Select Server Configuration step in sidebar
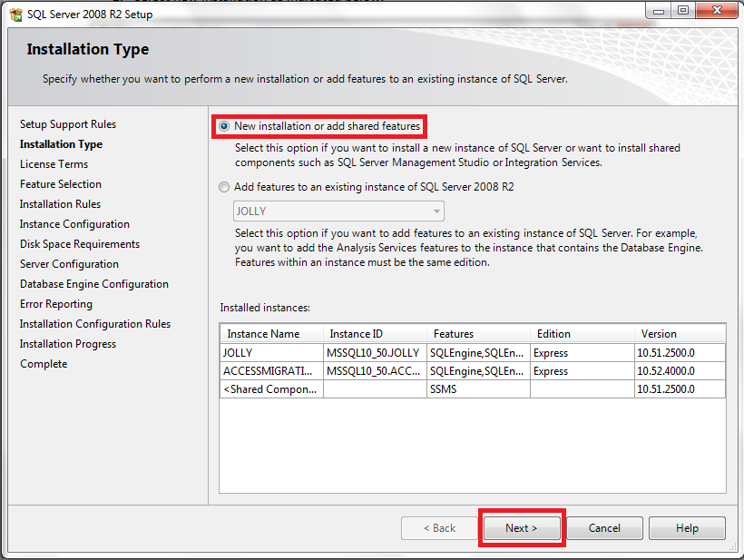Screen dimensions: 744x560 click(x=69, y=264)
